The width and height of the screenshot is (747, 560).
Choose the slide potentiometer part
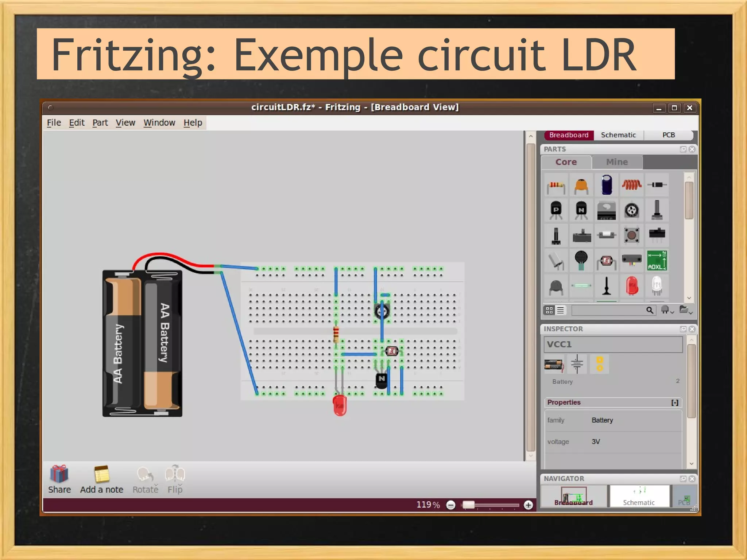point(581,236)
